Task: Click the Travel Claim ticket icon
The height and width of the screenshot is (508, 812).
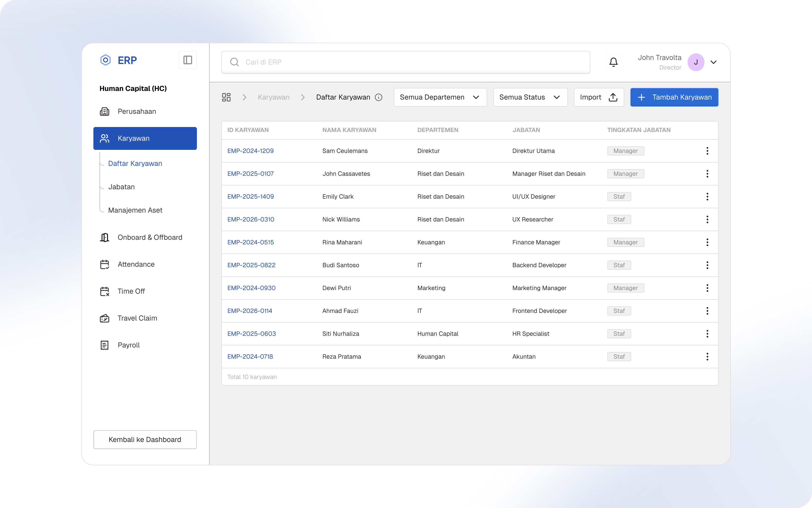Action: pos(105,318)
